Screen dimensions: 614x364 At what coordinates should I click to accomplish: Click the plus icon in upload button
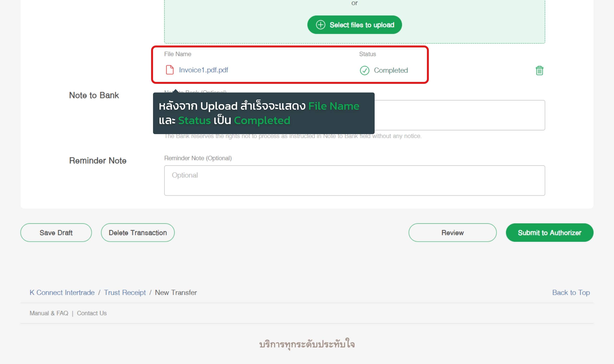pos(320,25)
